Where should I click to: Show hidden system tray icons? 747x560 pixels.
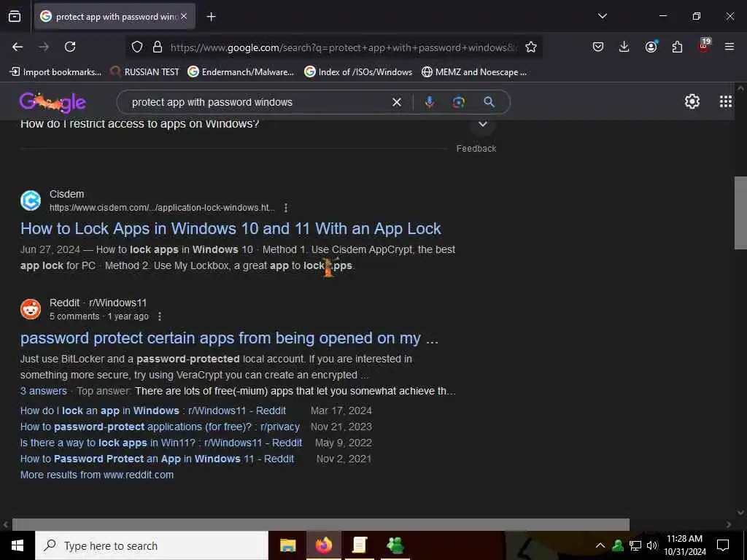pyautogui.click(x=600, y=545)
